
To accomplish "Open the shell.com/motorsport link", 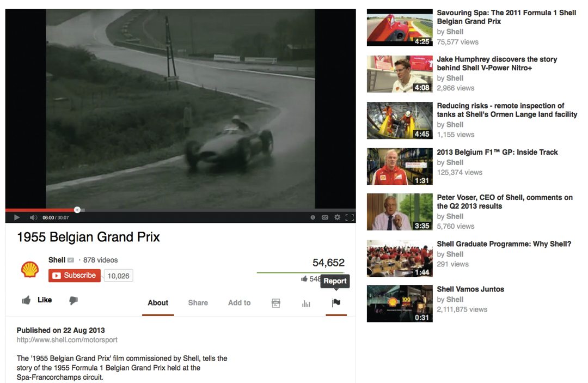I will pos(67,340).
